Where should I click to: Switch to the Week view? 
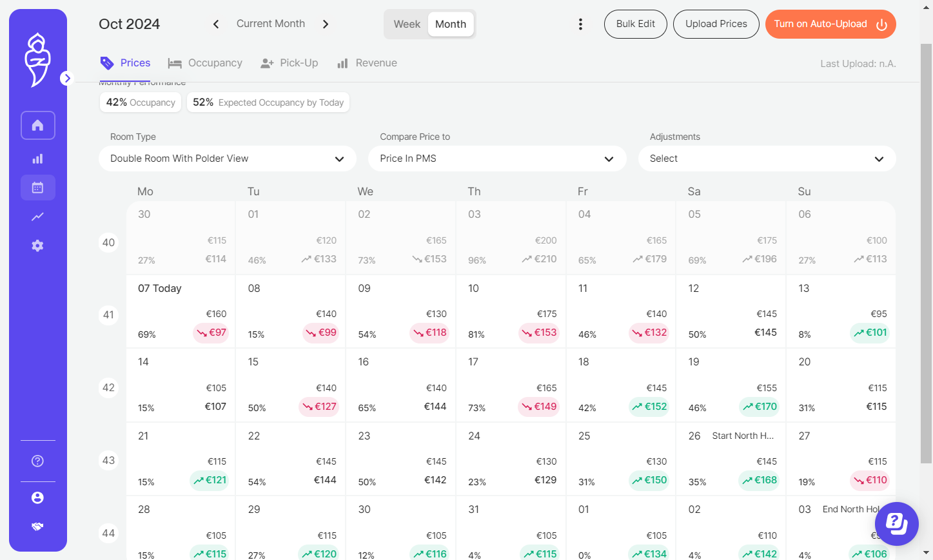point(407,24)
